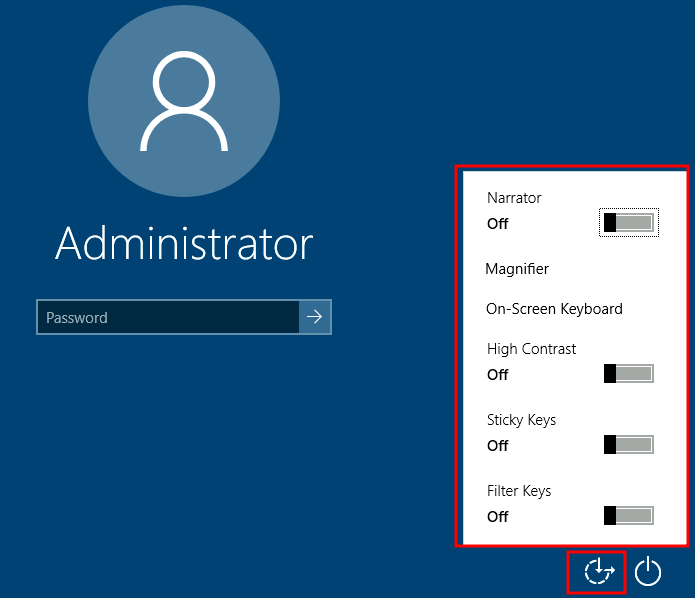The image size is (695, 598).
Task: Turn on the Sticky Keys switch
Action: point(628,445)
